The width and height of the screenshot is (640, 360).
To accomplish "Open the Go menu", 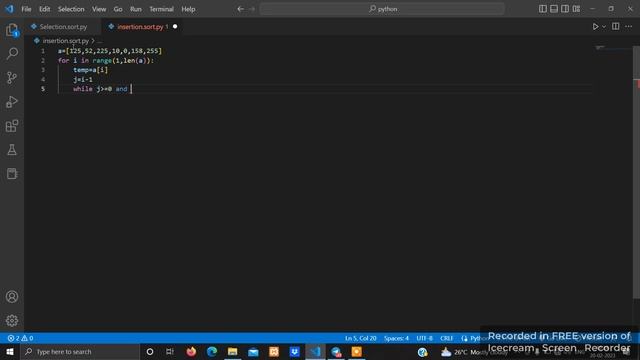I will [x=118, y=9].
